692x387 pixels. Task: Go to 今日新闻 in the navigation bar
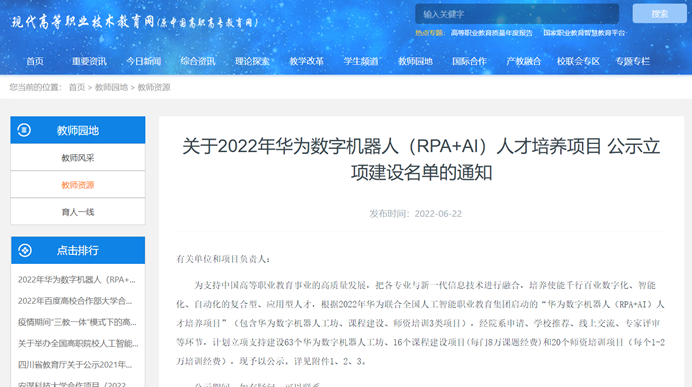point(143,61)
